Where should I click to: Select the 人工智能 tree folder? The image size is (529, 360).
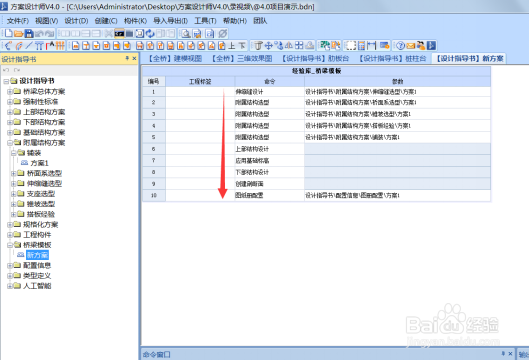pyautogui.click(x=37, y=286)
